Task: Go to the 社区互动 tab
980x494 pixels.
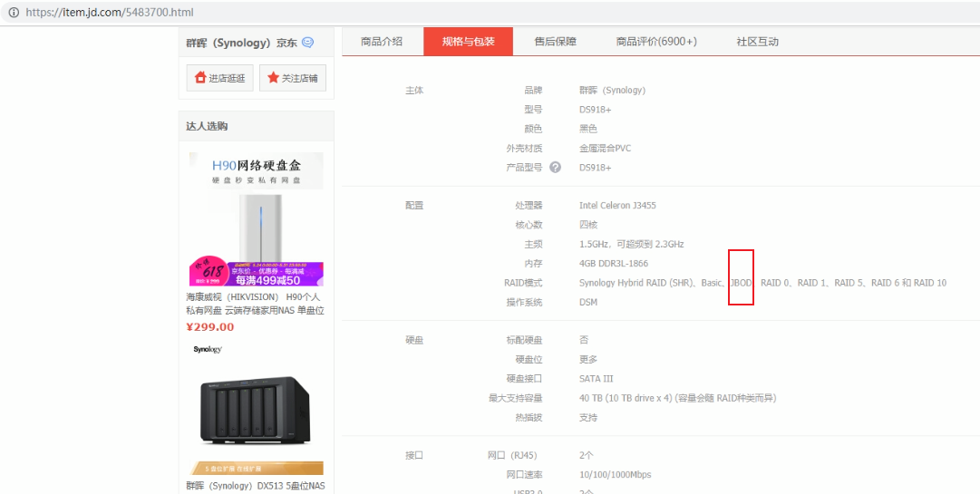Action: pos(757,42)
